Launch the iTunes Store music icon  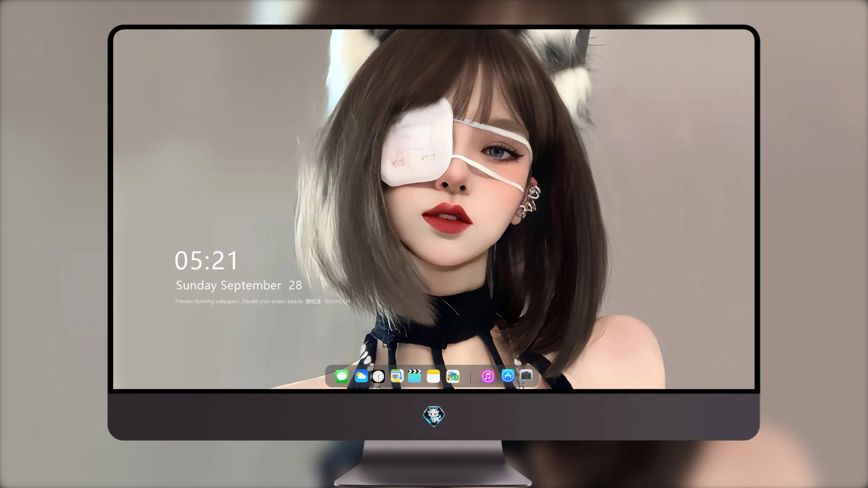488,376
